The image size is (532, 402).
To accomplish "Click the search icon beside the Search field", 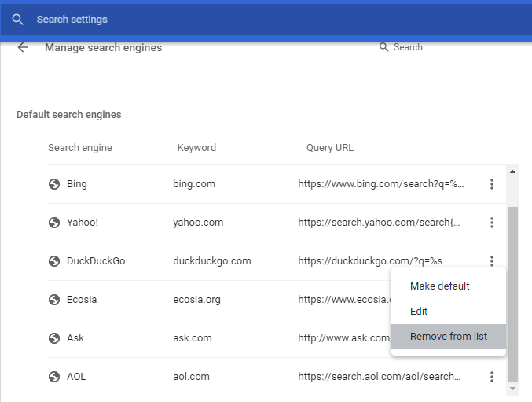I will tap(384, 47).
